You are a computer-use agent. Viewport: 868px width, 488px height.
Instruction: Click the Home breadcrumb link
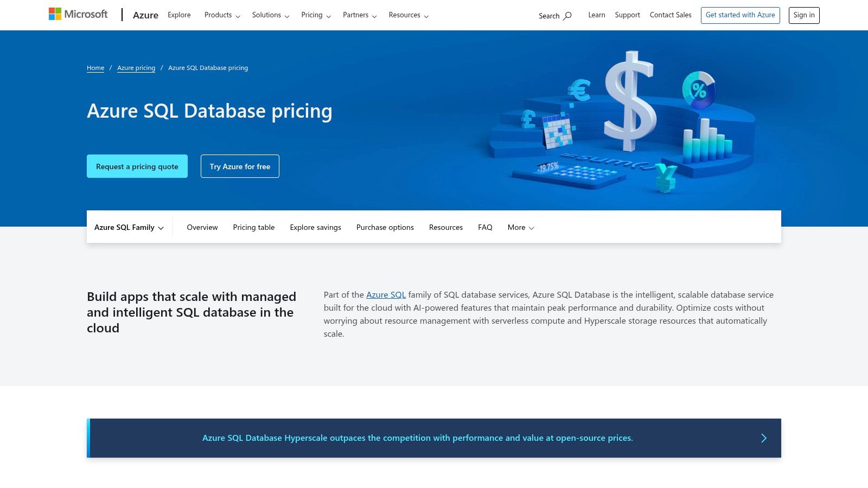pos(95,68)
